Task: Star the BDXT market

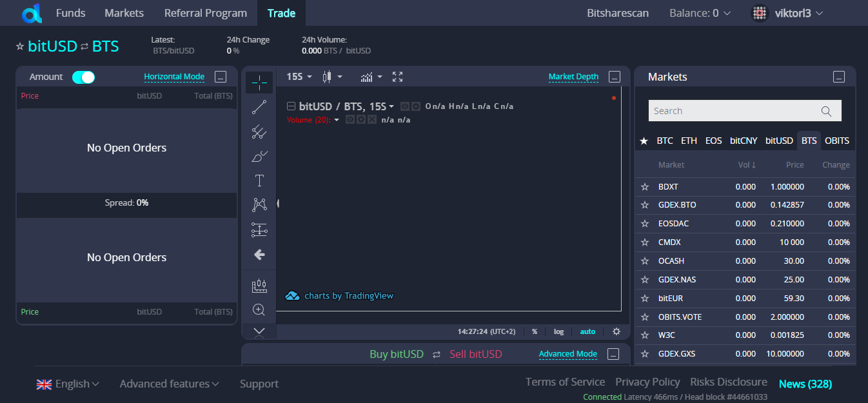Action: click(644, 187)
